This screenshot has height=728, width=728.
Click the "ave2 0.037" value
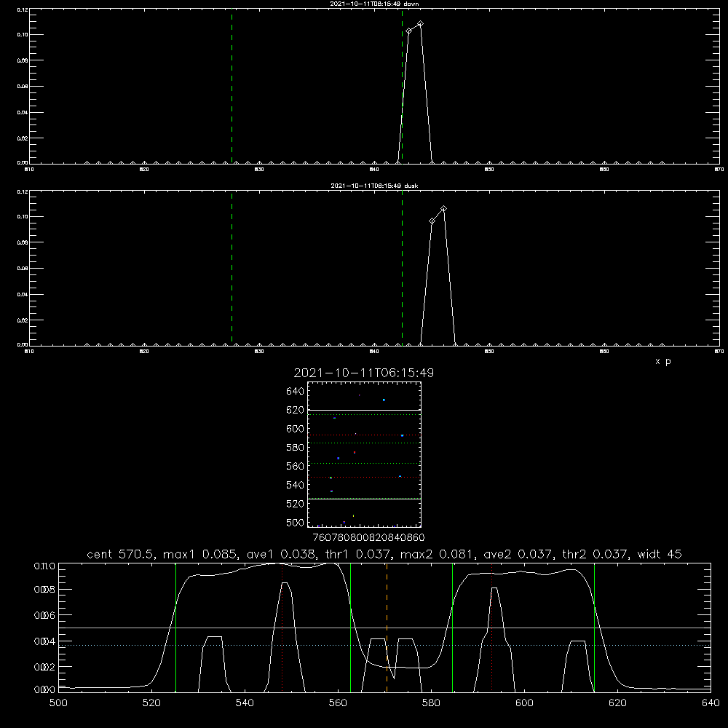tap(518, 554)
